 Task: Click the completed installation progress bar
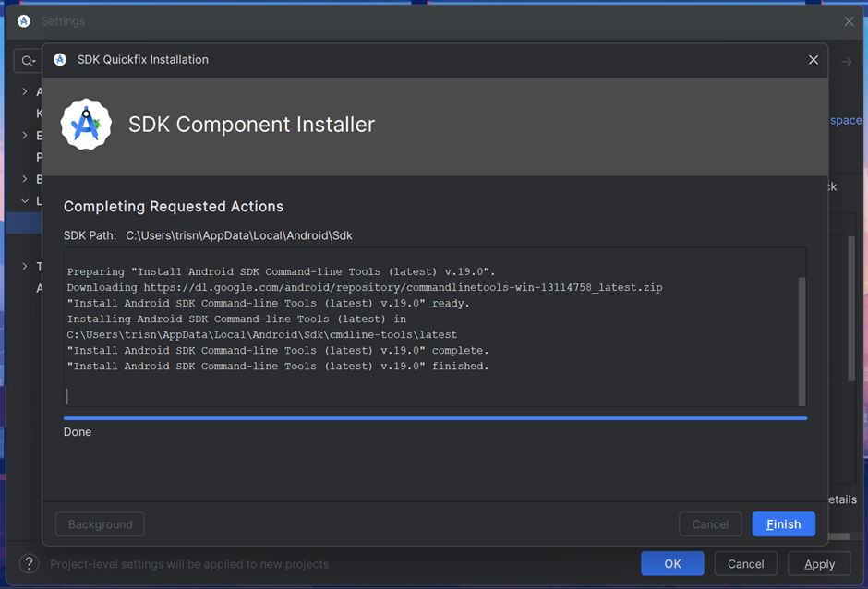click(x=435, y=418)
